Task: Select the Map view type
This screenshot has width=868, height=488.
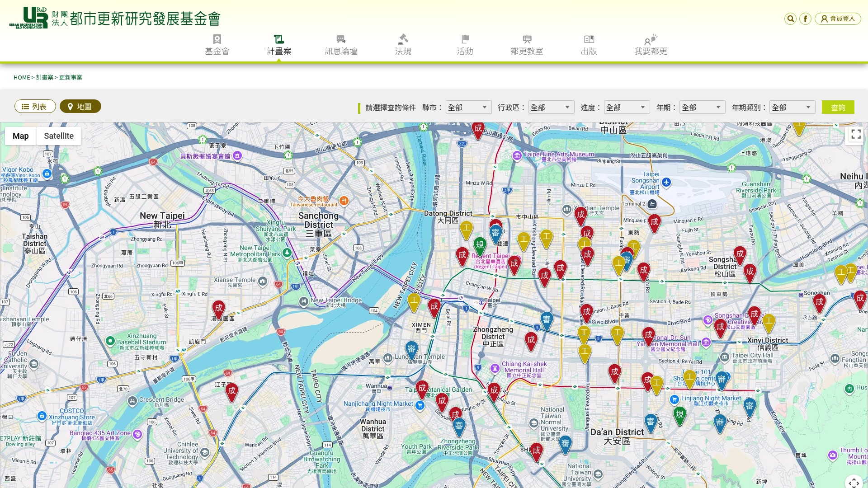Action: click(21, 136)
